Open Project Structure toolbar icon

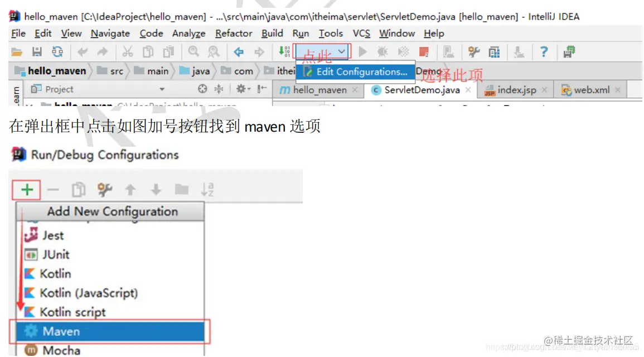tap(494, 52)
